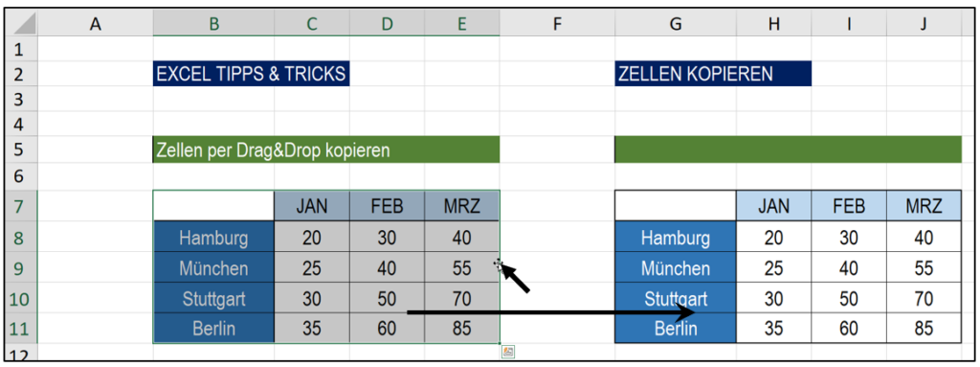Image resolution: width=980 pixels, height=367 pixels.
Task: Select the green 'Zellen per Drag&Drop kopieren' cell
Action: coord(325,150)
